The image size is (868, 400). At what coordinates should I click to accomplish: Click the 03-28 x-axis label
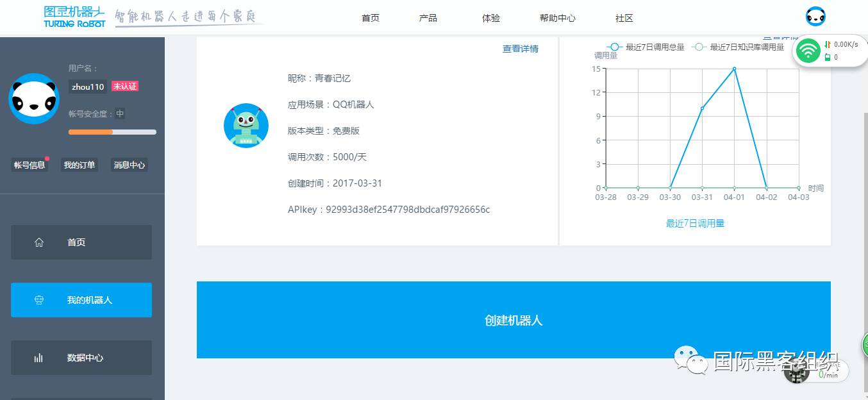click(x=606, y=197)
